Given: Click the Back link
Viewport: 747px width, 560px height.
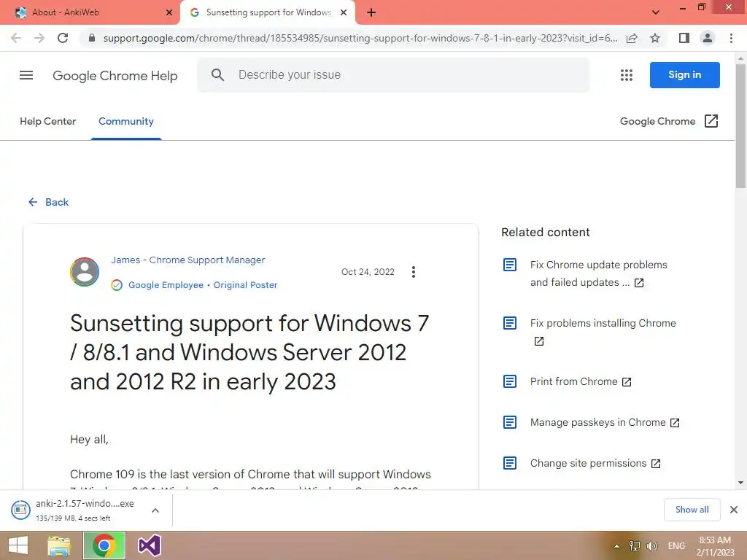Looking at the screenshot, I should point(49,202).
